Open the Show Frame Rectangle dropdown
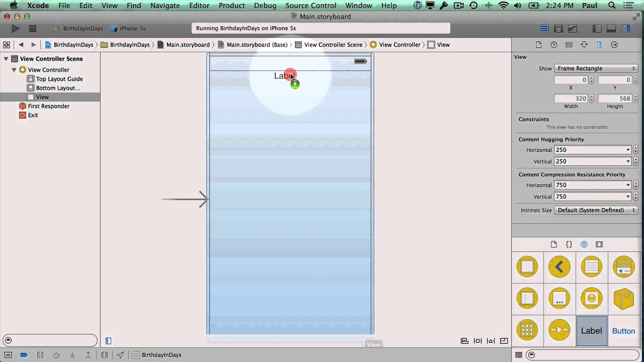This screenshot has height=362, width=644. pos(596,68)
